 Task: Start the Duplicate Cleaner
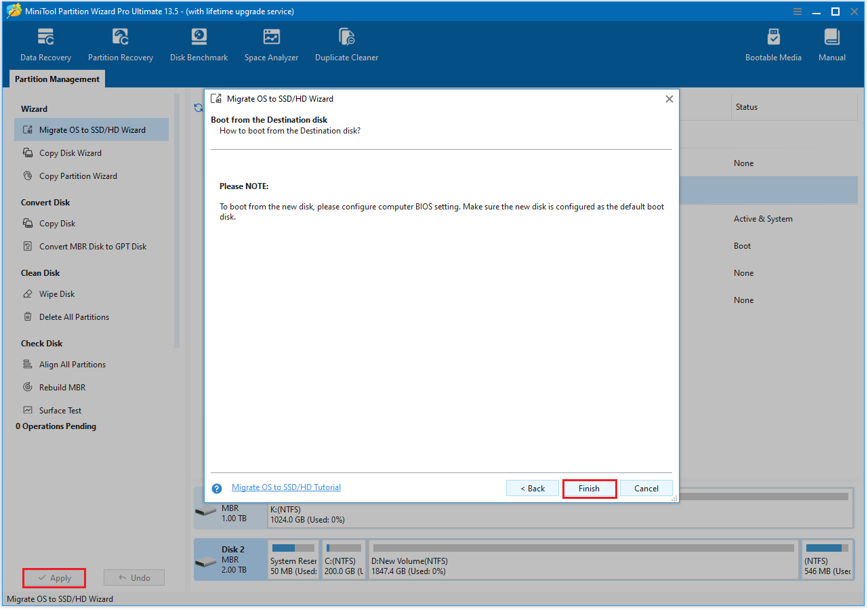tap(346, 44)
